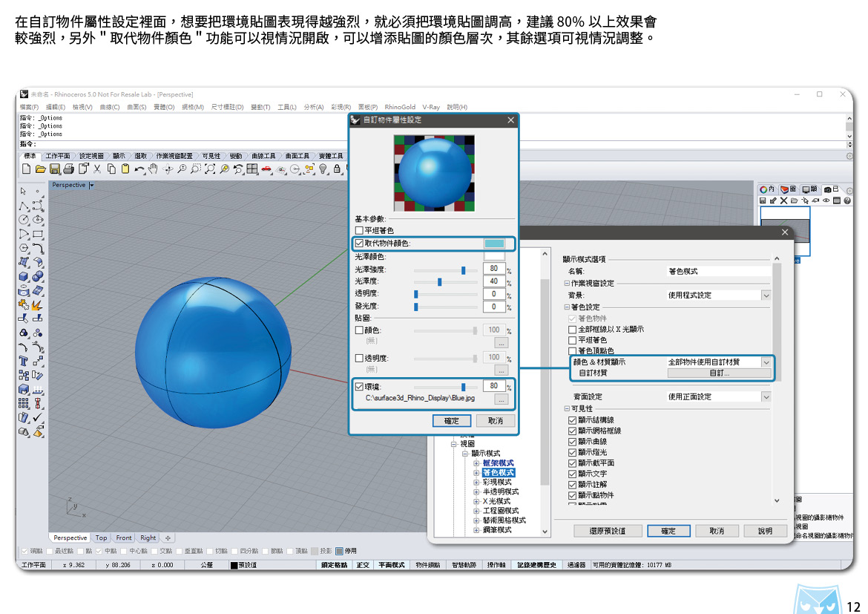Open the 顏色 & 材質顯示 dropdown

pyautogui.click(x=766, y=362)
